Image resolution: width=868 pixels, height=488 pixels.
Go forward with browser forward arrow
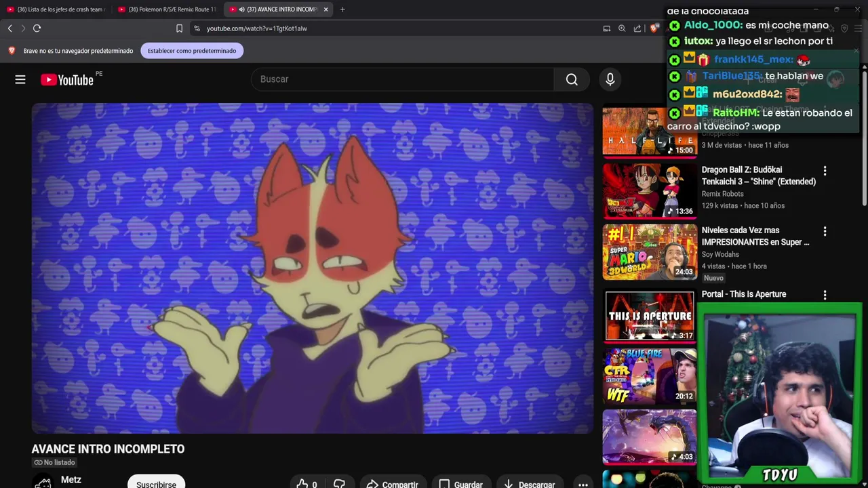tap(23, 28)
